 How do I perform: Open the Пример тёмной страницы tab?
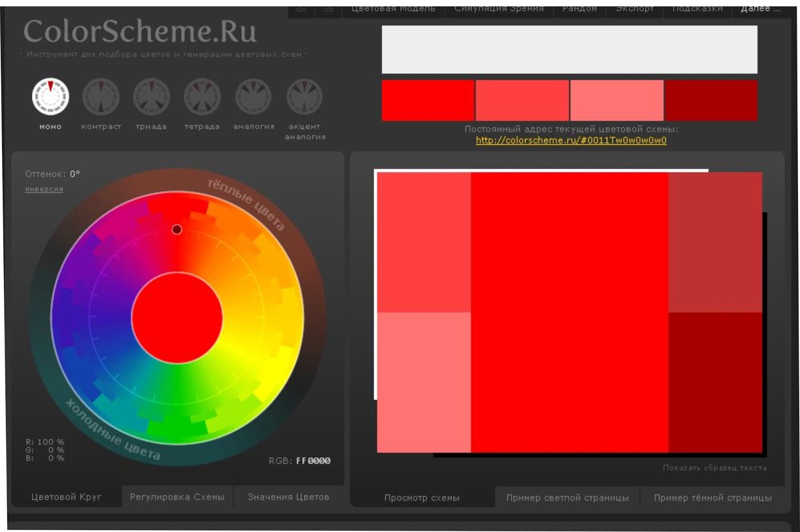click(712, 498)
